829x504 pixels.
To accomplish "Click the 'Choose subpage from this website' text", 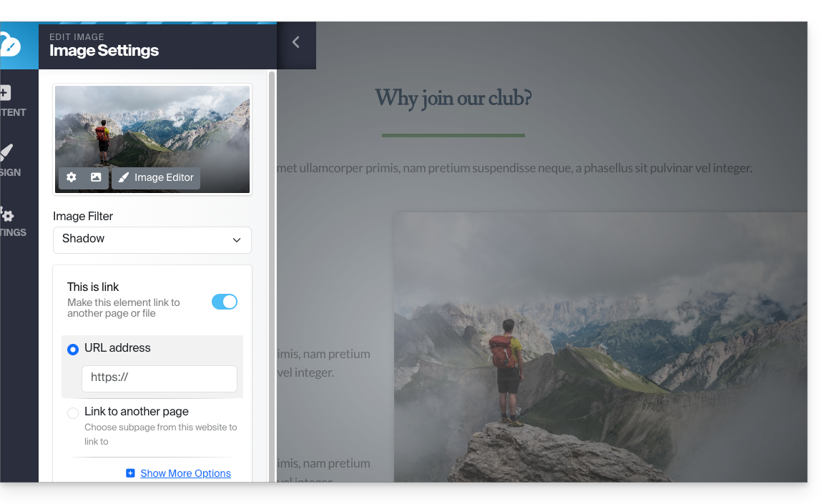I will click(161, 434).
